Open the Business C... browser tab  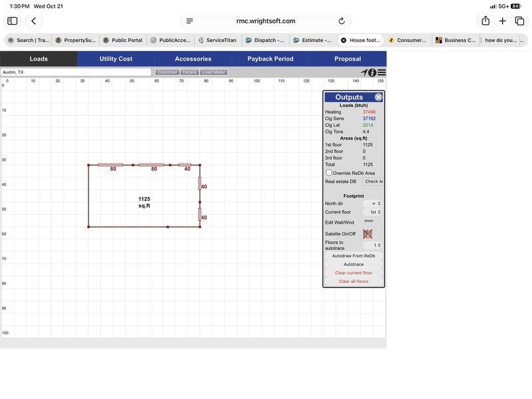[x=456, y=40]
